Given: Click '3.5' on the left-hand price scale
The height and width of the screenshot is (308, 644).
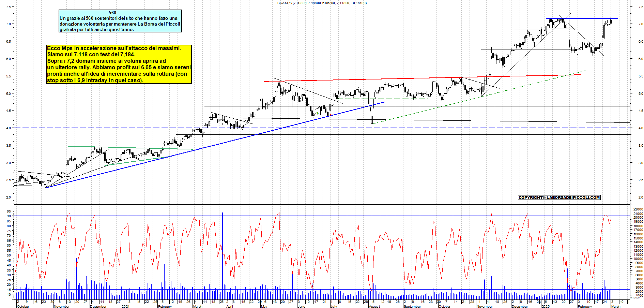Looking at the screenshot, I should point(9,145).
